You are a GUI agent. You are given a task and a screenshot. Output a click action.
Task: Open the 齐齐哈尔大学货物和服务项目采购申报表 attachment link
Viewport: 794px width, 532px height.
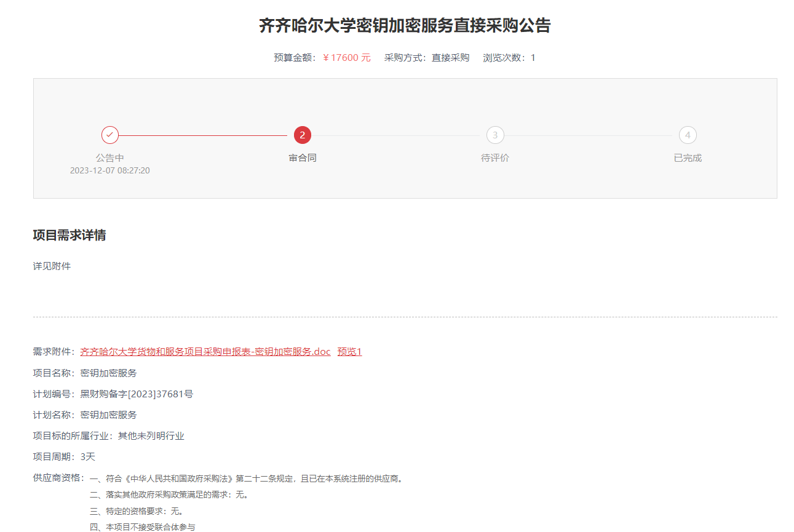(x=205, y=351)
